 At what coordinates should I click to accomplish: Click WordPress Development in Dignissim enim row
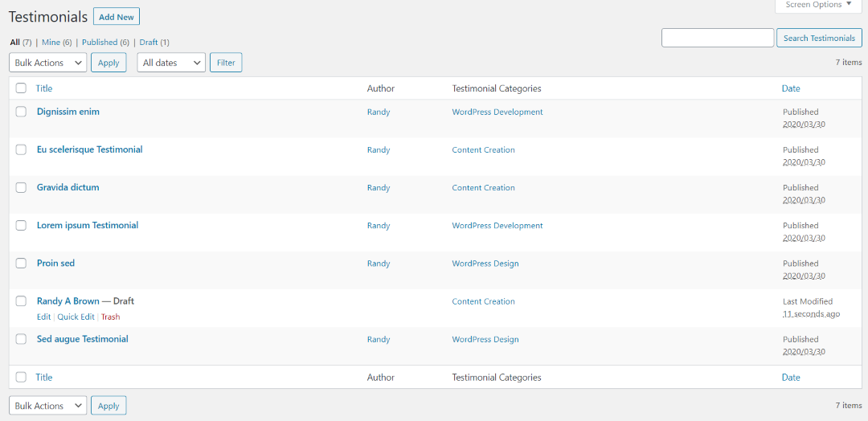(497, 112)
